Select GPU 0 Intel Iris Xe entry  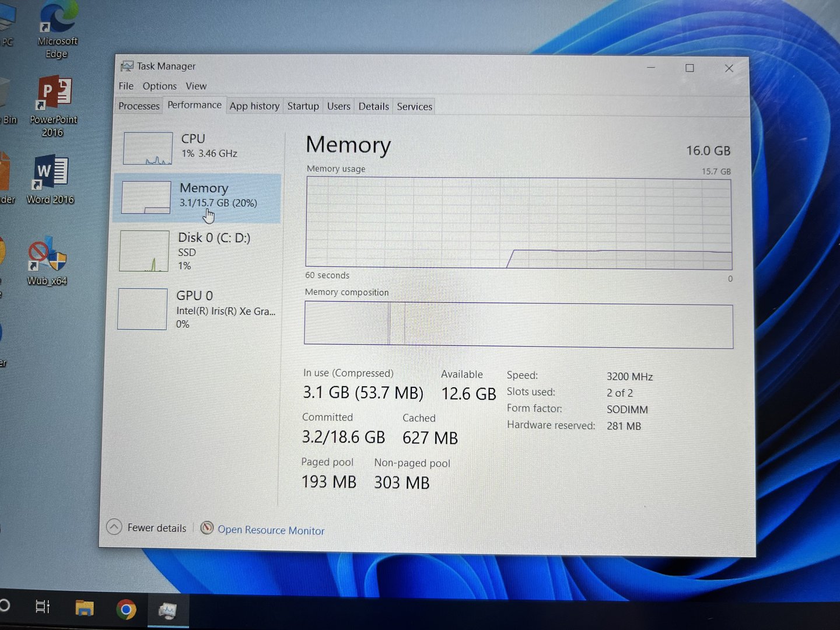click(225, 310)
